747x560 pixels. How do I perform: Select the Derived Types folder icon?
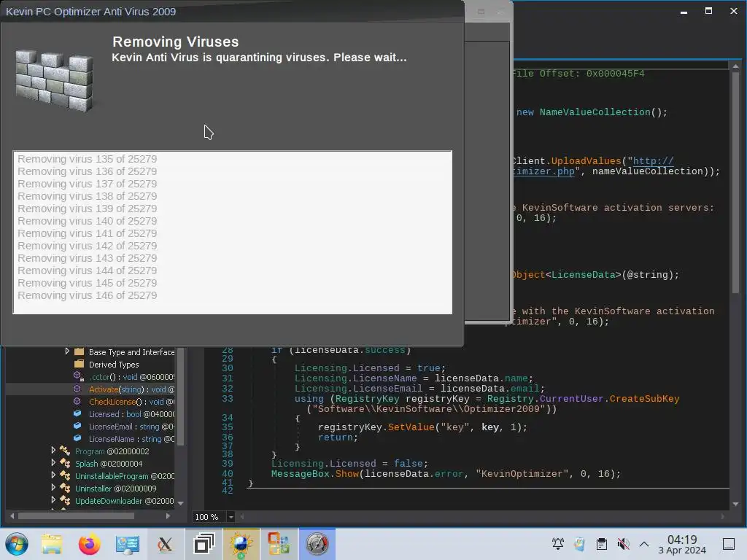pyautogui.click(x=79, y=365)
